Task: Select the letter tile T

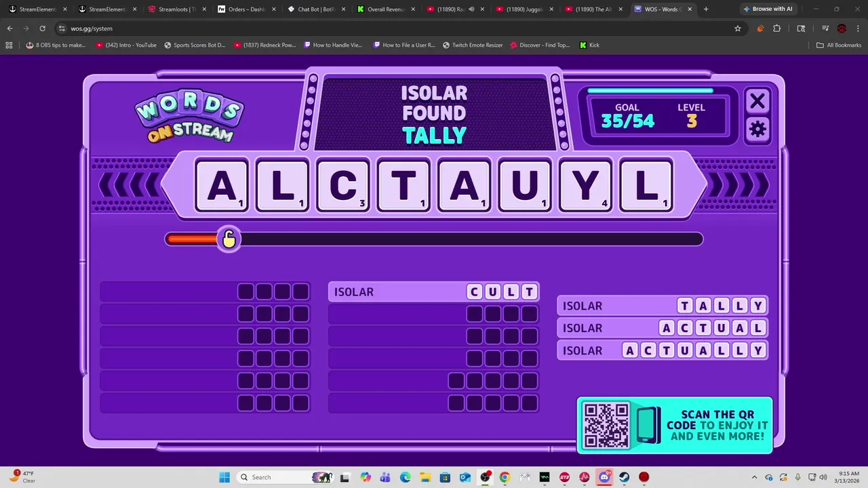Action: point(403,185)
